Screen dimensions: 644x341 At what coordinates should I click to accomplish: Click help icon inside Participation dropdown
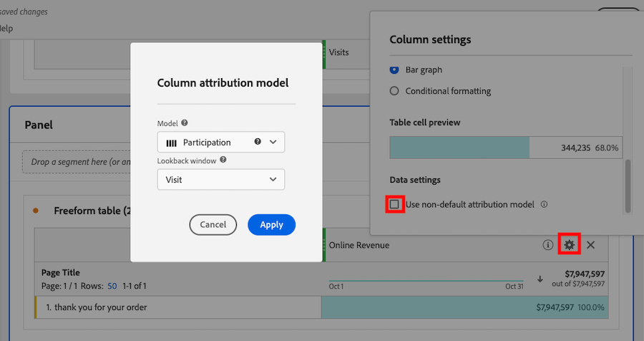pos(258,142)
